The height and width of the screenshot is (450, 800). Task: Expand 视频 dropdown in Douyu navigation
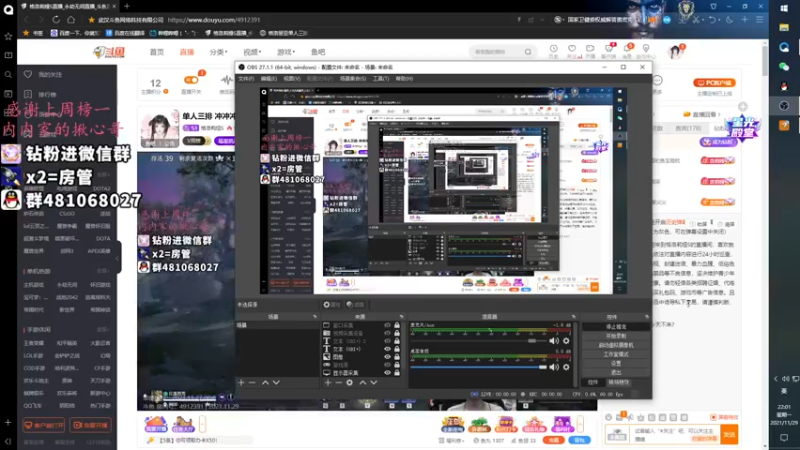pos(252,52)
